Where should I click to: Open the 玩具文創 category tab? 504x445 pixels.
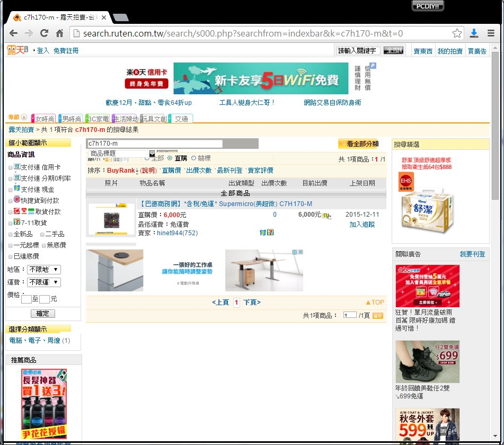[153, 119]
